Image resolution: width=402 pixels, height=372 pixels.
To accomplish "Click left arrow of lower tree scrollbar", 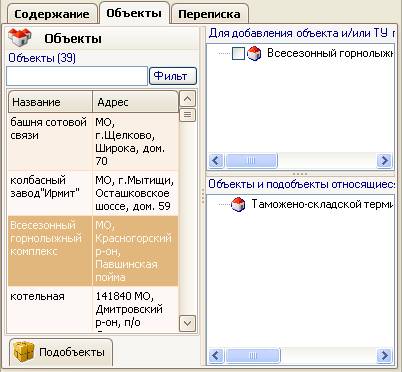I will click(x=216, y=355).
